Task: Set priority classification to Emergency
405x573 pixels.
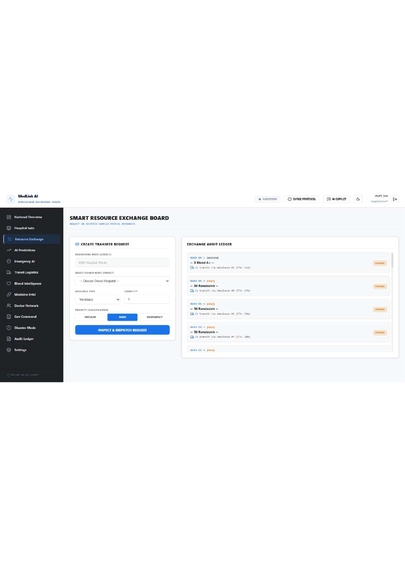Action: (x=155, y=317)
